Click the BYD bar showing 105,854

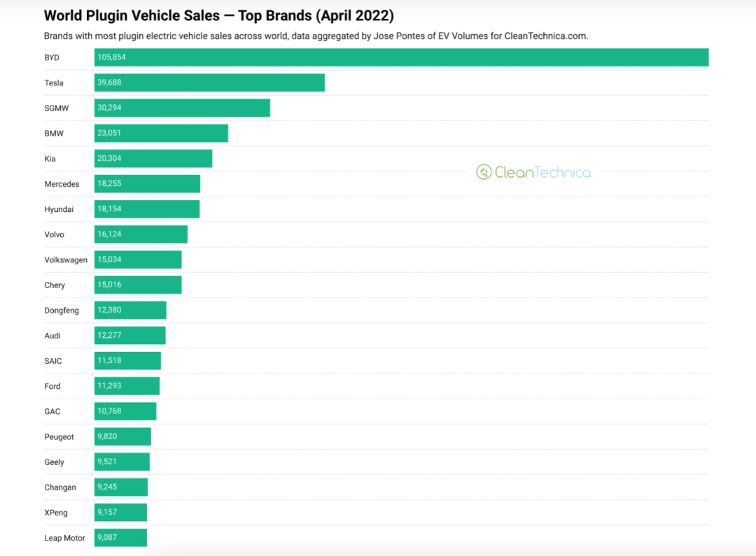pyautogui.click(x=402, y=57)
